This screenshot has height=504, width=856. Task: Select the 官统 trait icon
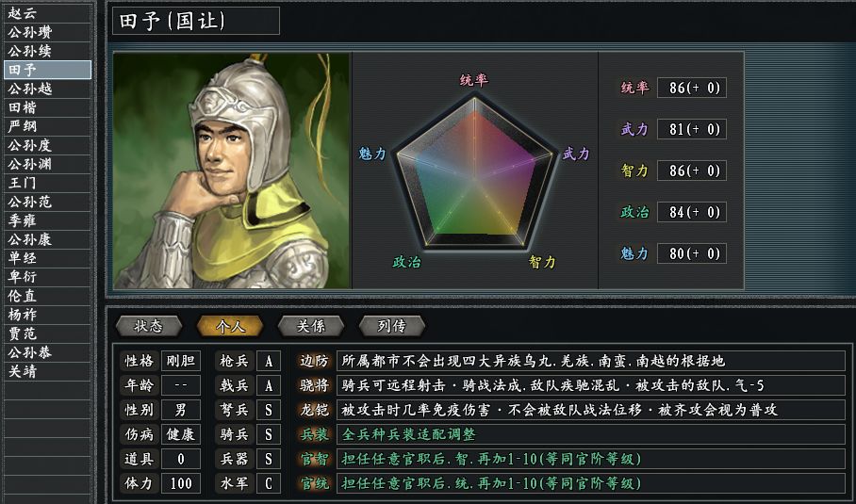tap(315, 483)
